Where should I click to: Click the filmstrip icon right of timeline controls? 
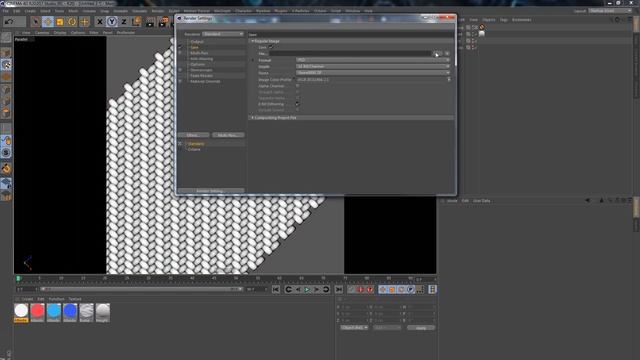432,289
